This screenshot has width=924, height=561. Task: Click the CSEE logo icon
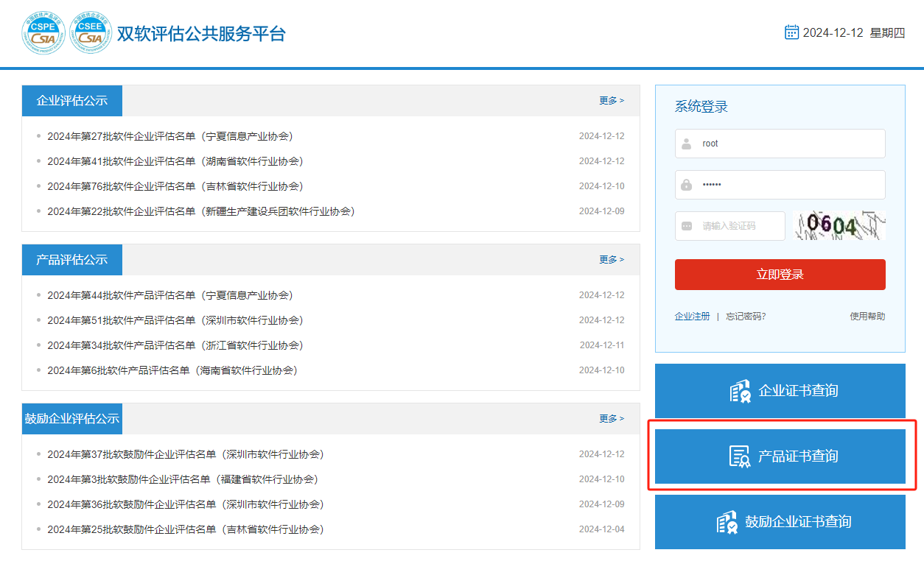tap(91, 33)
